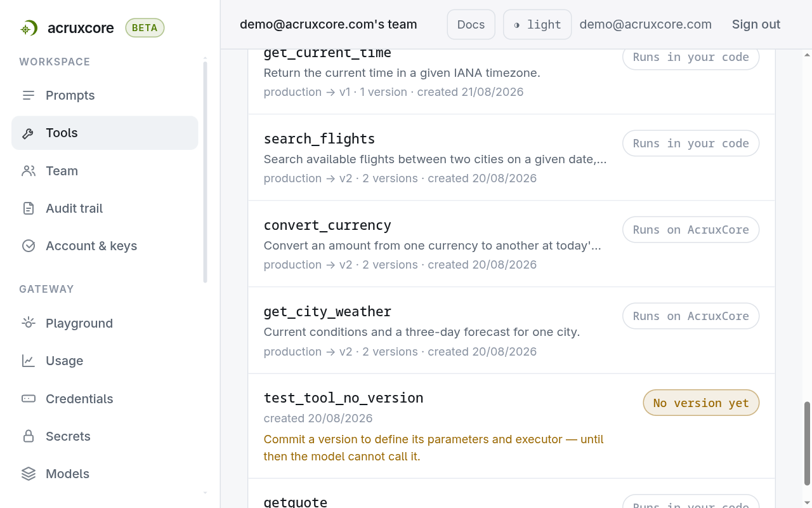Viewport: 812px width, 508px height.
Task: Click the Models layers icon
Action: click(x=29, y=474)
